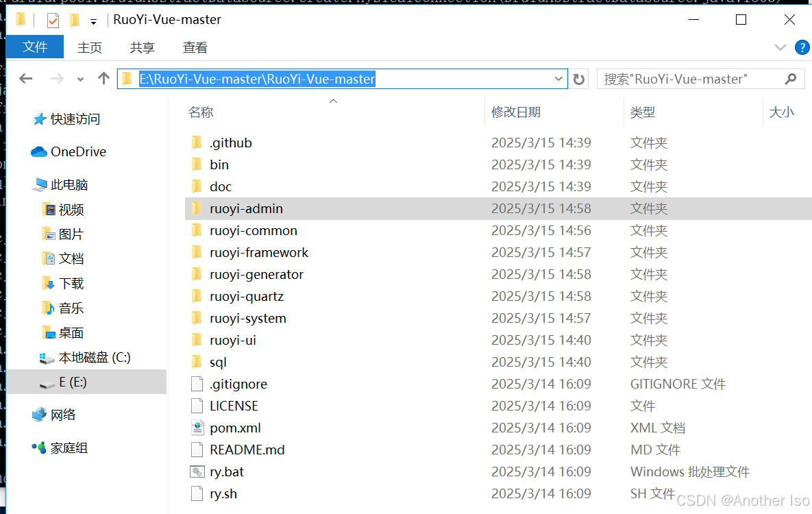Click the search magnifier icon
The image size is (812, 514).
pos(790,79)
